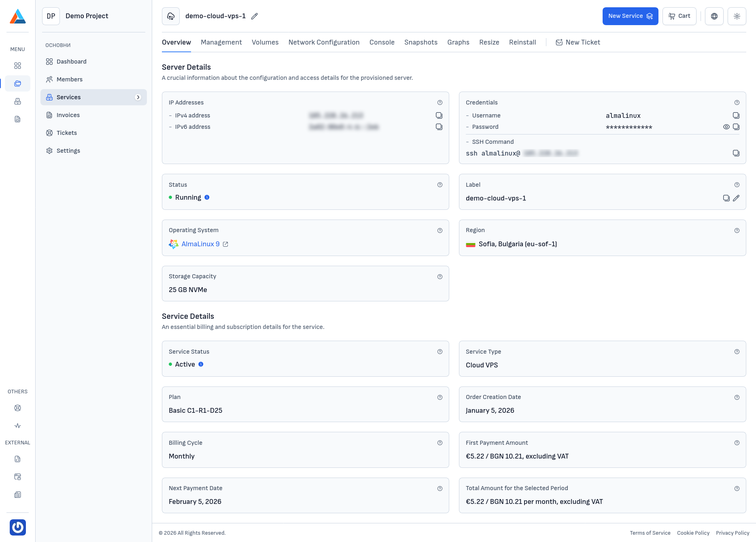Copy the SSH command
This screenshot has width=756, height=542.
click(736, 153)
